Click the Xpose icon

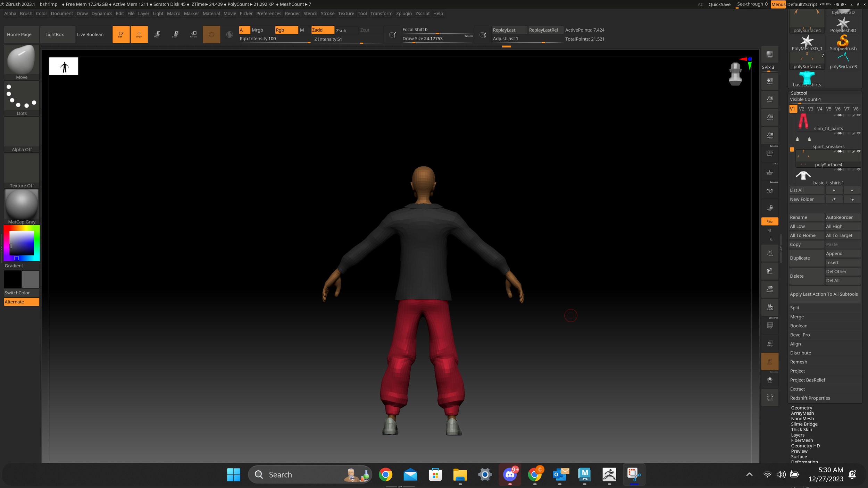769,398
